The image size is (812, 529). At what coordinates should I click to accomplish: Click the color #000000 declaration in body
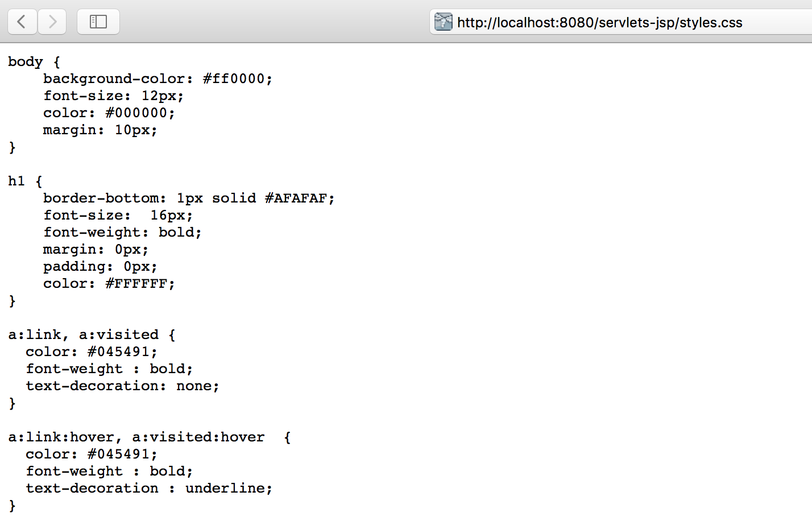[109, 113]
